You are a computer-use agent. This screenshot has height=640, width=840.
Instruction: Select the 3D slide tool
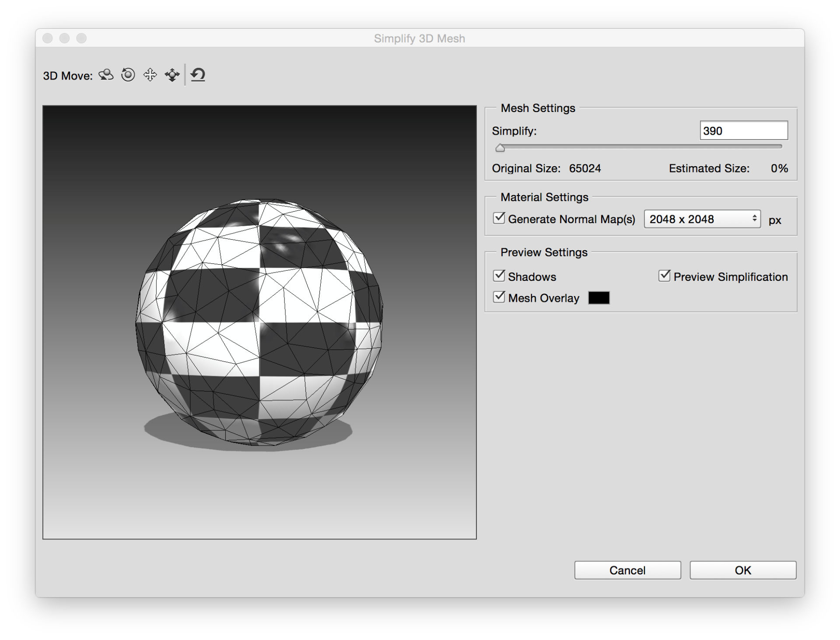(x=172, y=75)
